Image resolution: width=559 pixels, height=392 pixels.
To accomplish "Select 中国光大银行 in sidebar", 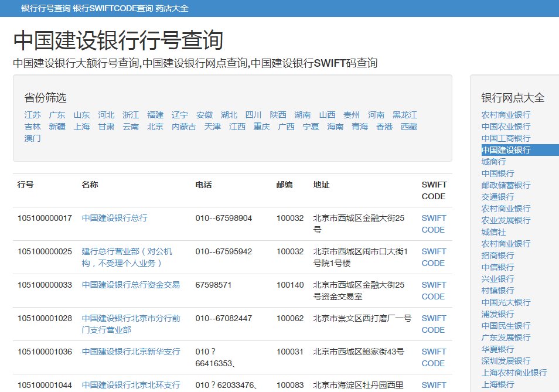I will pos(506,302).
